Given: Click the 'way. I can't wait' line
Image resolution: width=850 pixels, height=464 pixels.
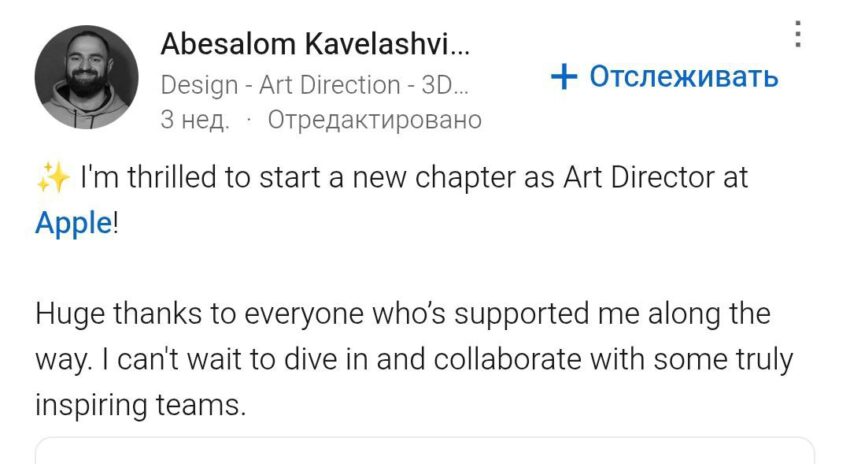Looking at the screenshot, I should click(x=414, y=360).
